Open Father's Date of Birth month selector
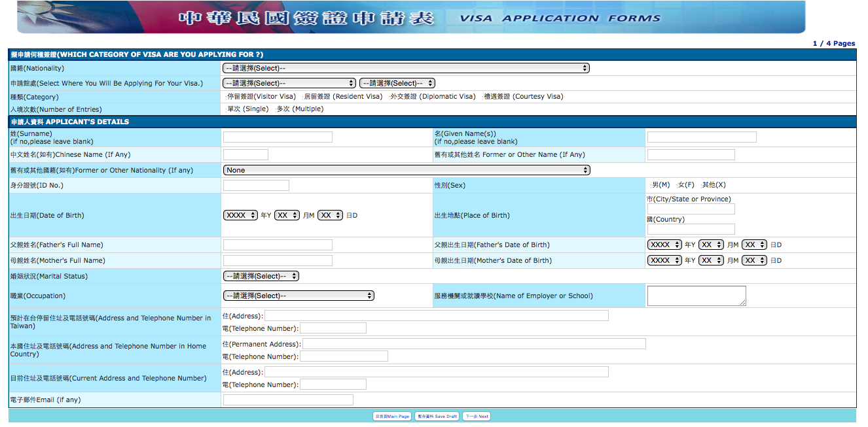Image resolution: width=868 pixels, height=427 pixels. point(710,245)
